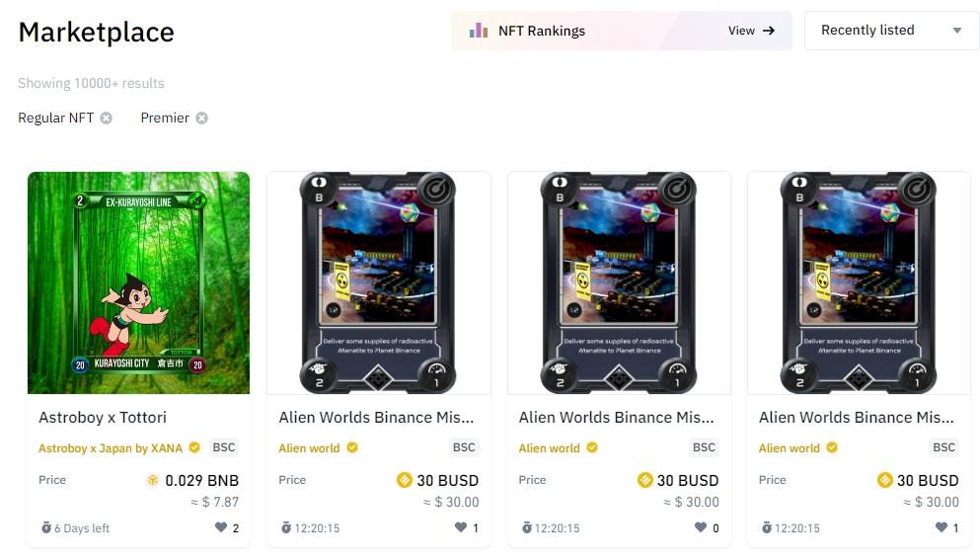Click the Astroboy x Tottori title
This screenshot has height=559, width=980.
103,417
